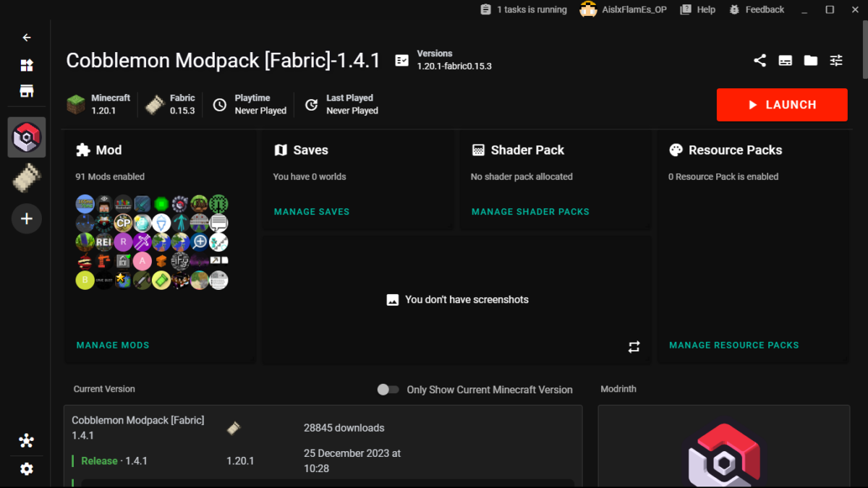This screenshot has width=868, height=488.
Task: Open the instance settings sliders icon
Action: click(836, 61)
